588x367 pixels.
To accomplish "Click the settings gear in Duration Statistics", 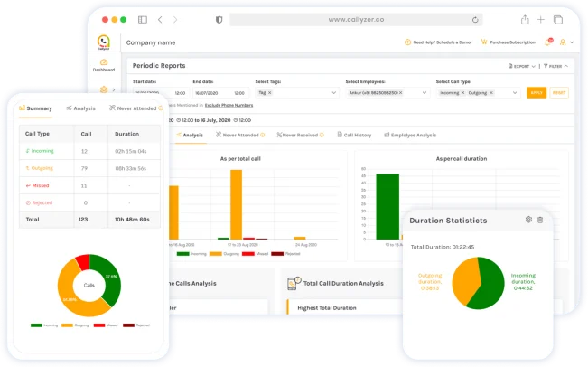I will pyautogui.click(x=528, y=220).
